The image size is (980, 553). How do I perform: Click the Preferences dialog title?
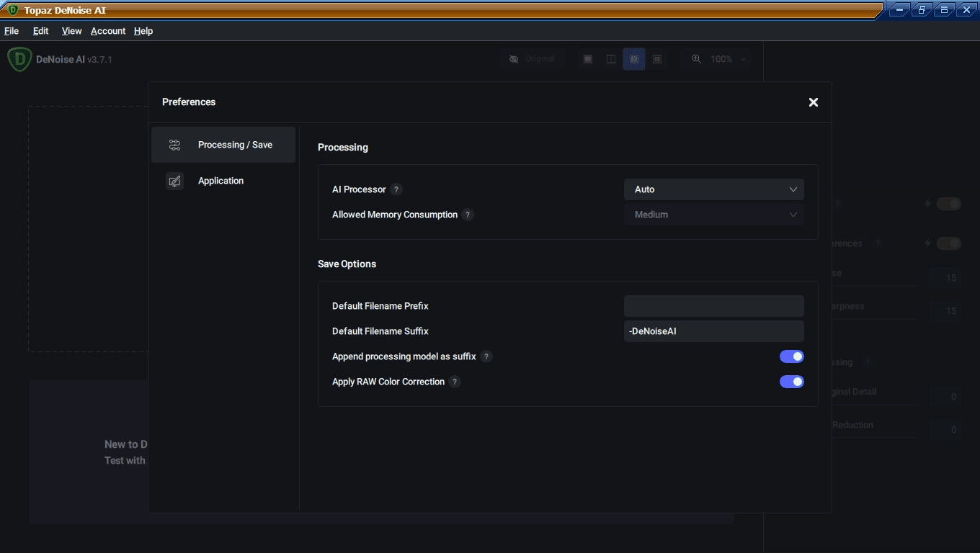(189, 102)
